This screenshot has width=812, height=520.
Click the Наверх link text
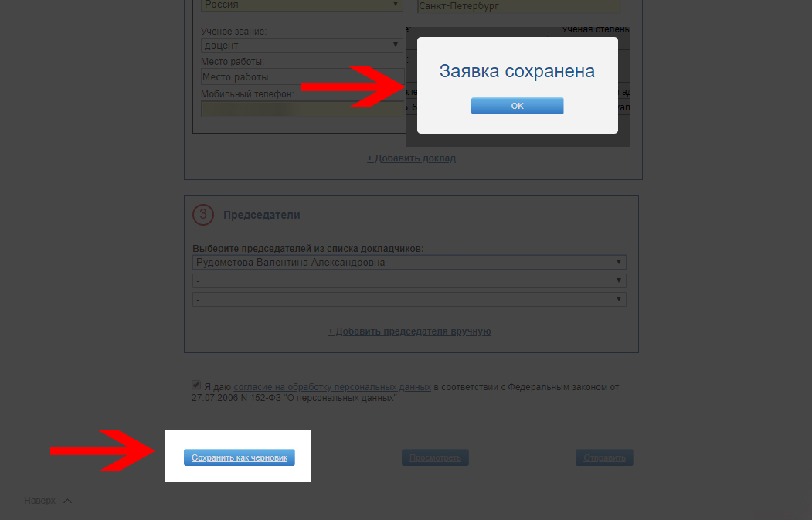click(x=40, y=501)
